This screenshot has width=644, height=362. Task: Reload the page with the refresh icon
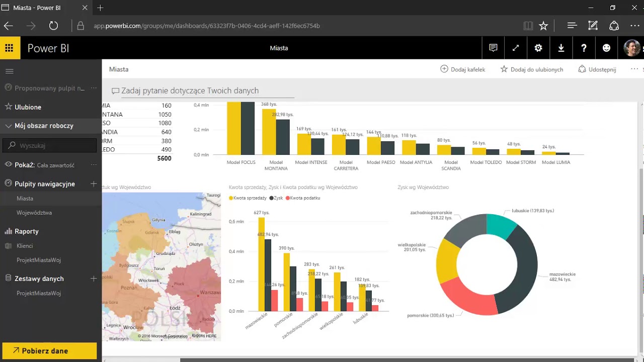[53, 26]
